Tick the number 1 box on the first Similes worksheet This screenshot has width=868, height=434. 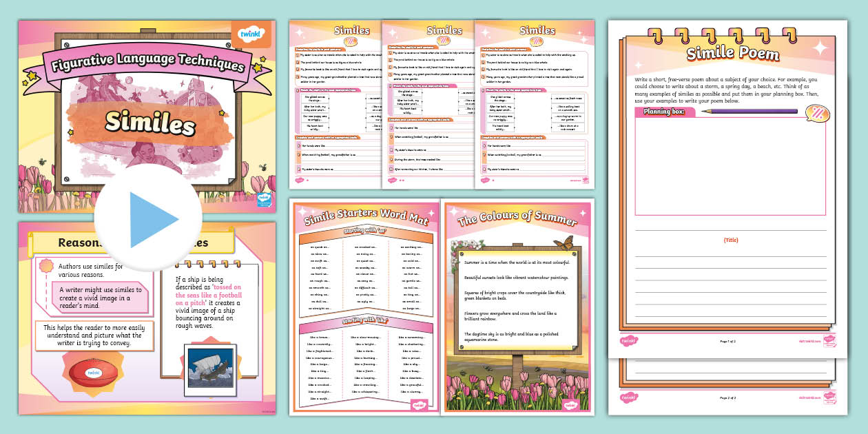296,54
